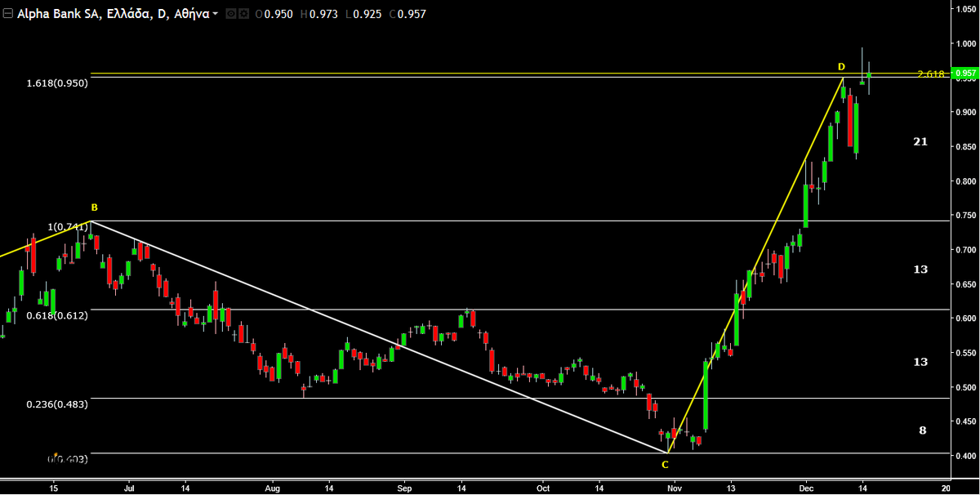This screenshot has width=980, height=495.
Task: Select the white B-to-C trend line
Action: 380,337
